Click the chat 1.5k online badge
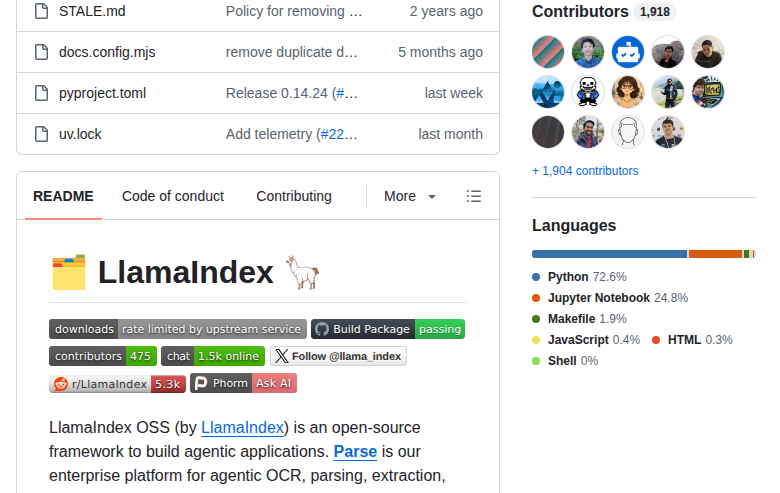This screenshot has height=493, width=780. [x=213, y=356]
